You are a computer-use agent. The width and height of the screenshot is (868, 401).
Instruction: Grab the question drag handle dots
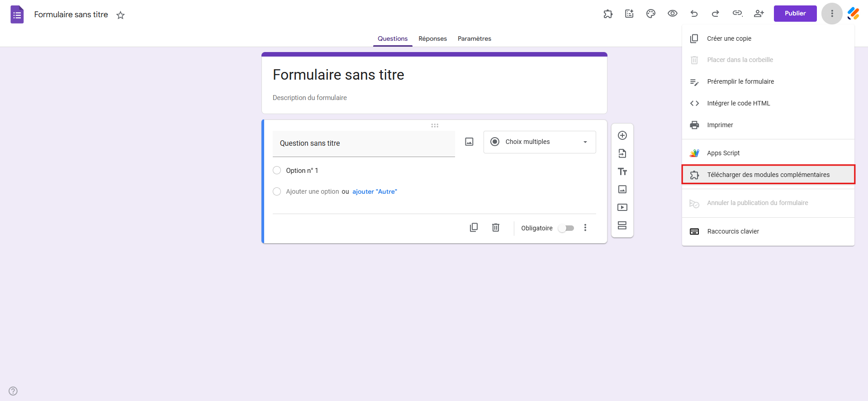coord(435,125)
